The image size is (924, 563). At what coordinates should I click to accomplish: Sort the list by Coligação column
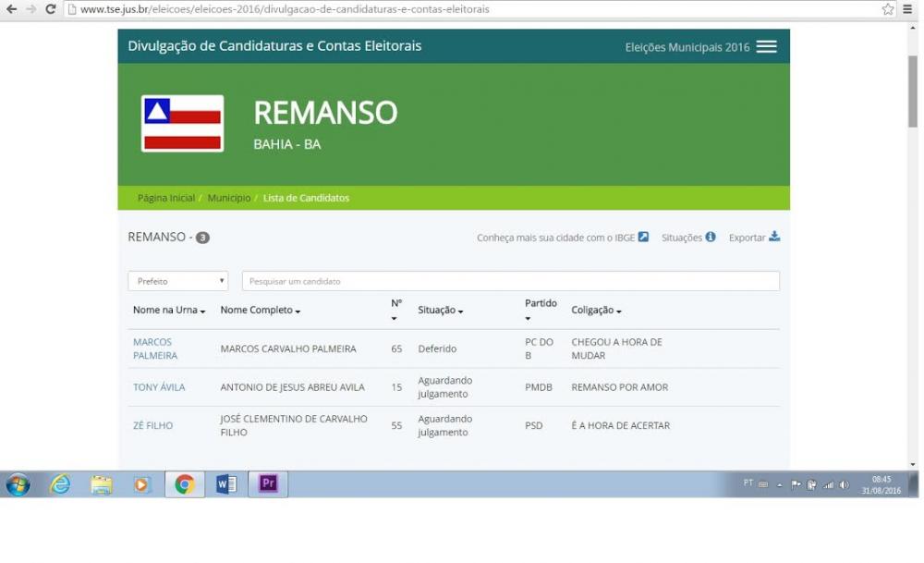(x=596, y=311)
